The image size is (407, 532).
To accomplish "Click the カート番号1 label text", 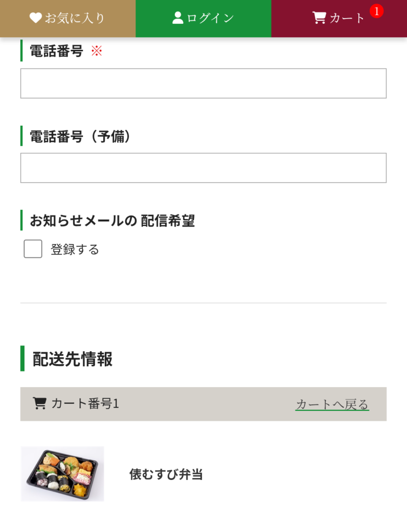I will pyautogui.click(x=85, y=404).
